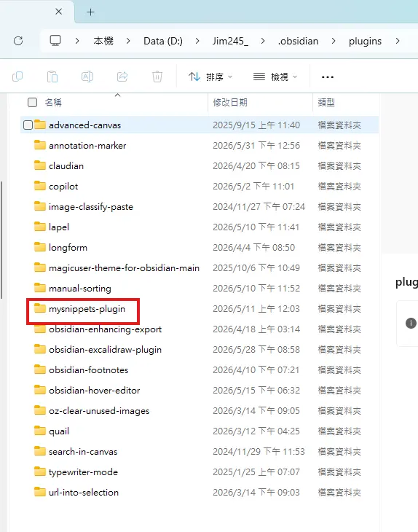The width and height of the screenshot is (418, 532).
Task: Select the obsidian-enhancing-export folder name
Action: (105, 329)
